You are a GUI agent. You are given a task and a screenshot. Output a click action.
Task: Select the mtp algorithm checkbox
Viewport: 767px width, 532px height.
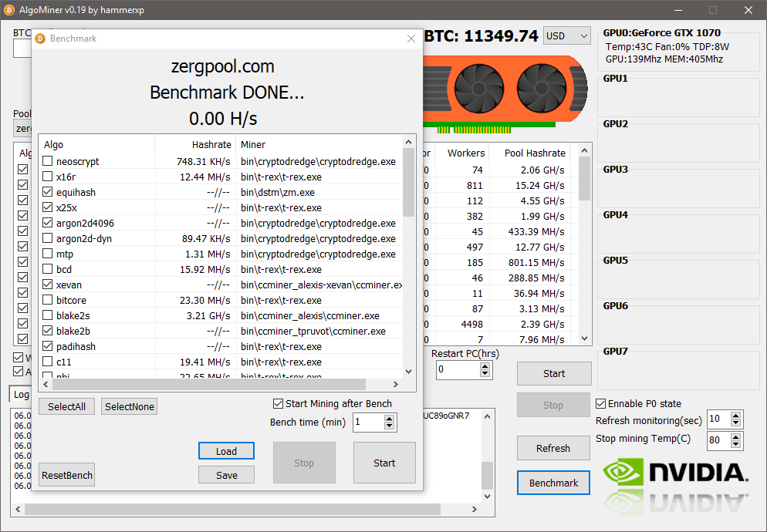click(47, 254)
